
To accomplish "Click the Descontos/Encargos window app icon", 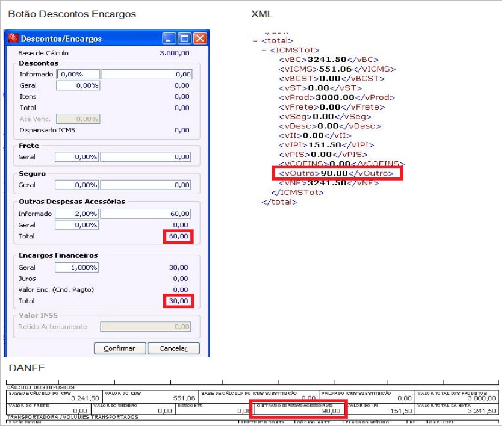I will pos(13,39).
